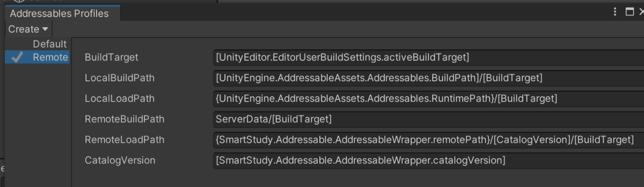Edit the BuildTarget value field

coord(429,57)
